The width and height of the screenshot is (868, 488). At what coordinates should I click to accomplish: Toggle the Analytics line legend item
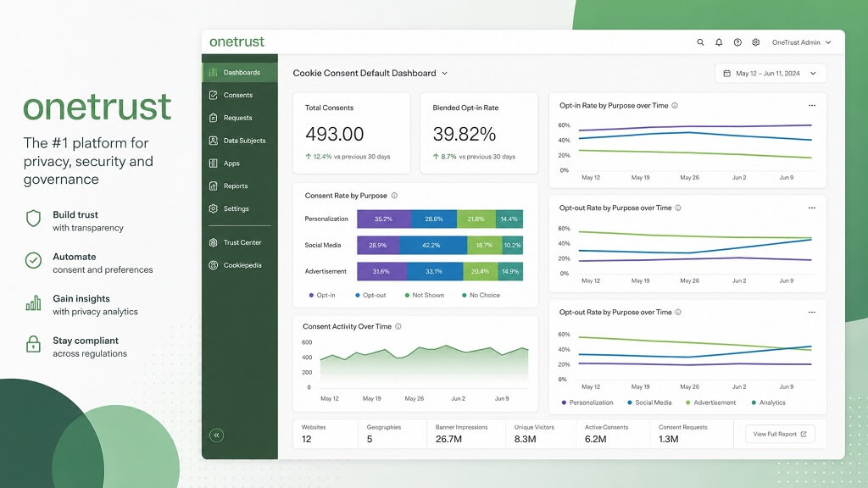pos(768,402)
